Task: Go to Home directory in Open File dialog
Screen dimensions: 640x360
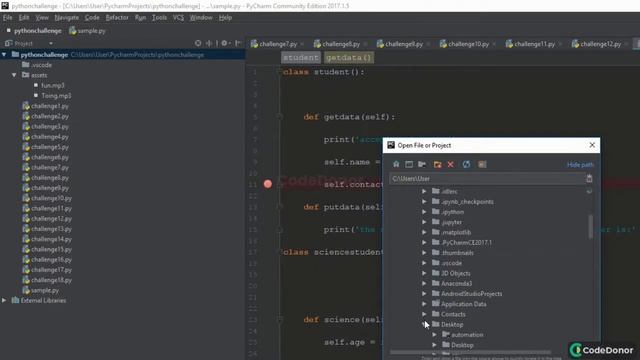Action: pos(396,164)
